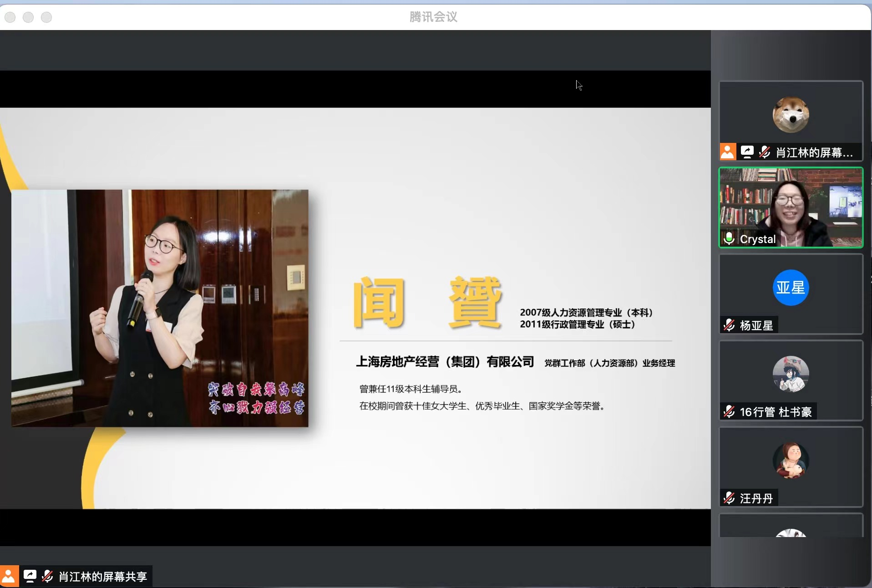
Task: Click 上海房地产经营（集团）有限公司 heading
Action: 445,362
